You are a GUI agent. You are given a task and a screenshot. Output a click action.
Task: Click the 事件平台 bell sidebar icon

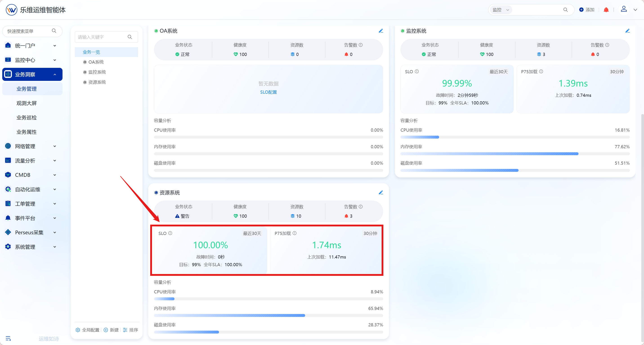click(x=8, y=218)
